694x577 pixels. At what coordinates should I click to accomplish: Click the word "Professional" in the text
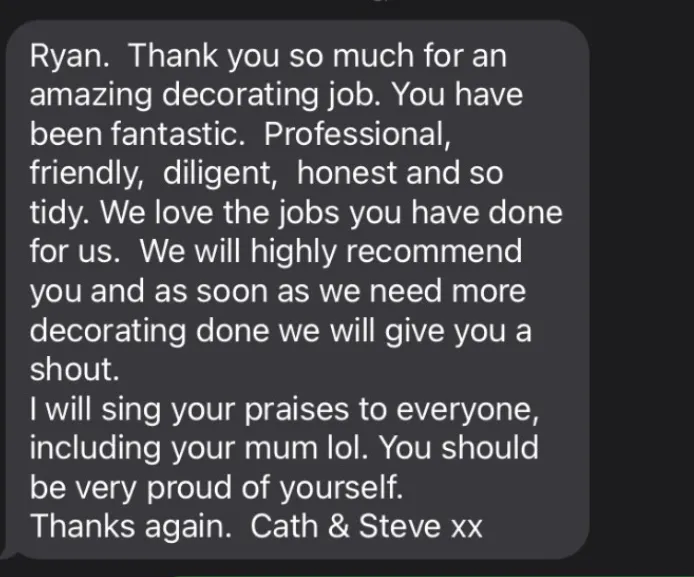[x=354, y=134]
